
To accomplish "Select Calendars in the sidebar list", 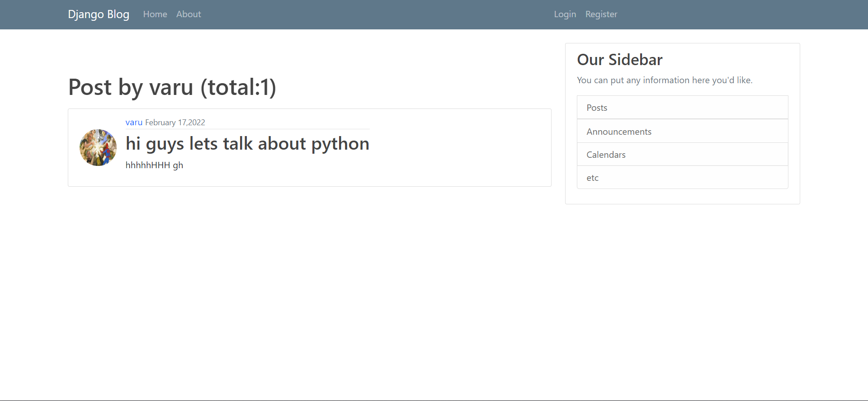I will click(x=683, y=154).
